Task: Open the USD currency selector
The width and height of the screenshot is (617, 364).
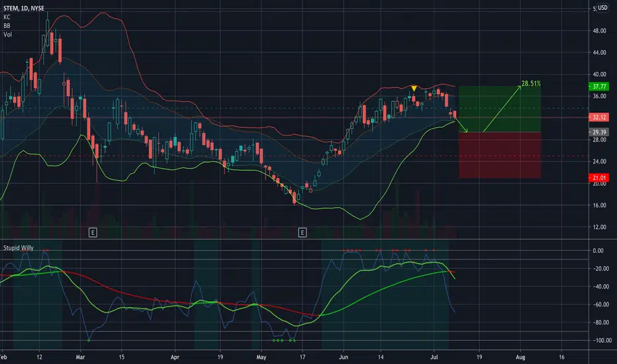Action: coord(602,7)
